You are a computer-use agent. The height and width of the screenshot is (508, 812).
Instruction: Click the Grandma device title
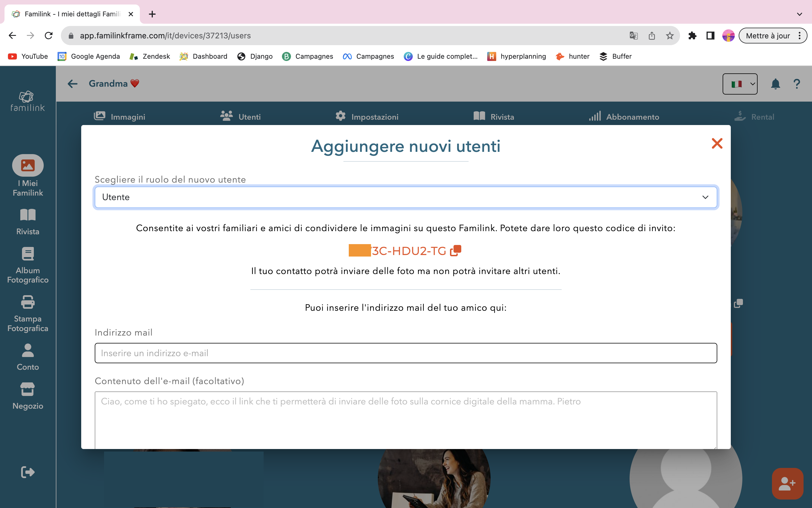click(114, 84)
